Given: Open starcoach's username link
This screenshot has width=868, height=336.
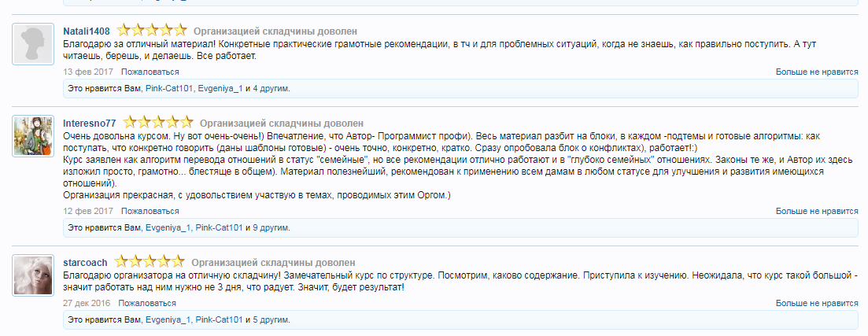Looking at the screenshot, I should [x=85, y=262].
